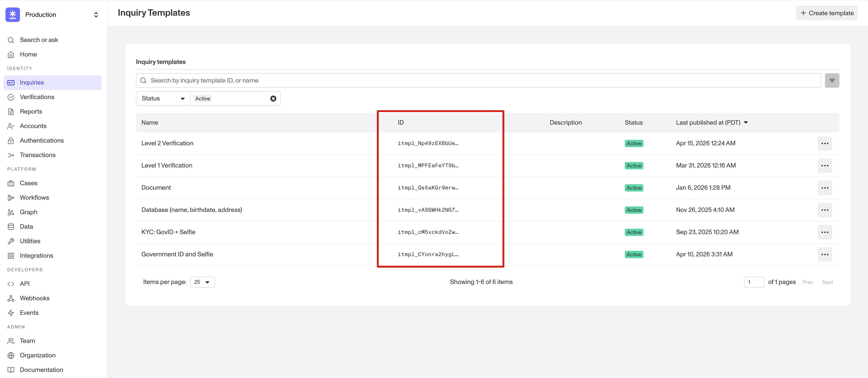Click the Utilities wrench icon
This screenshot has height=378, width=868.
click(x=11, y=241)
